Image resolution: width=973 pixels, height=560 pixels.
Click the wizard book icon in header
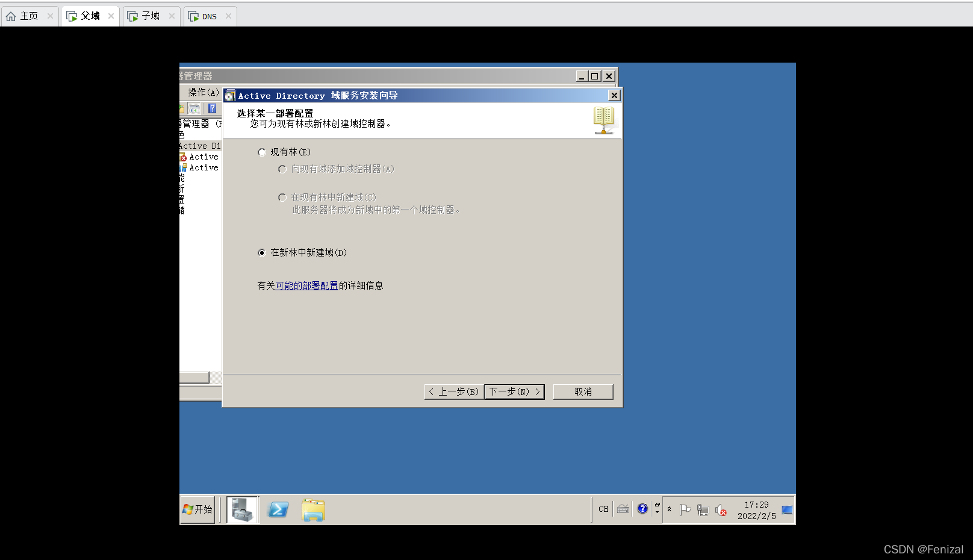[603, 120]
